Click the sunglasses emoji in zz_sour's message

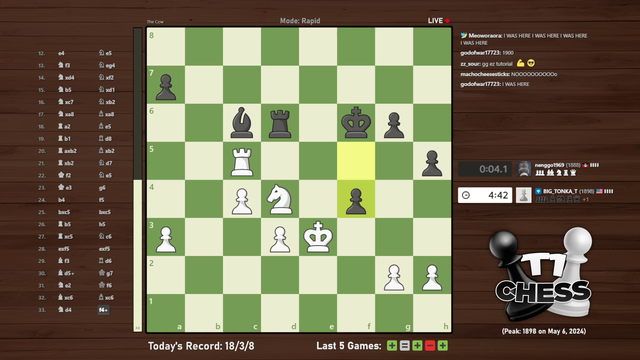(531, 63)
